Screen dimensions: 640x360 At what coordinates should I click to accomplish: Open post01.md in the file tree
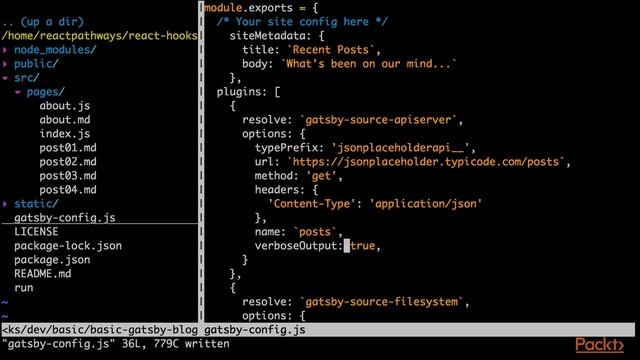coord(68,147)
